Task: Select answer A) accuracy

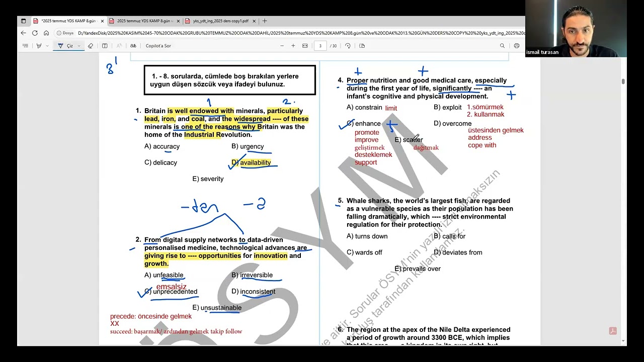Action: click(162, 146)
